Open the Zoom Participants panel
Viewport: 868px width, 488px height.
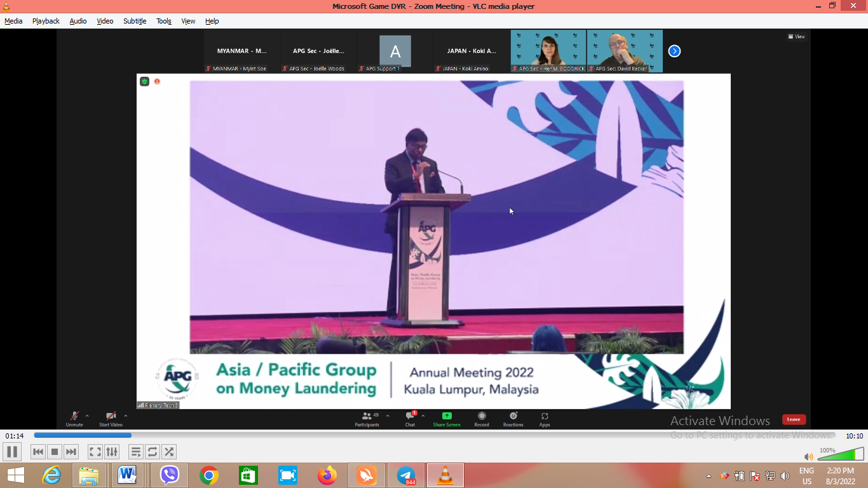tap(367, 419)
